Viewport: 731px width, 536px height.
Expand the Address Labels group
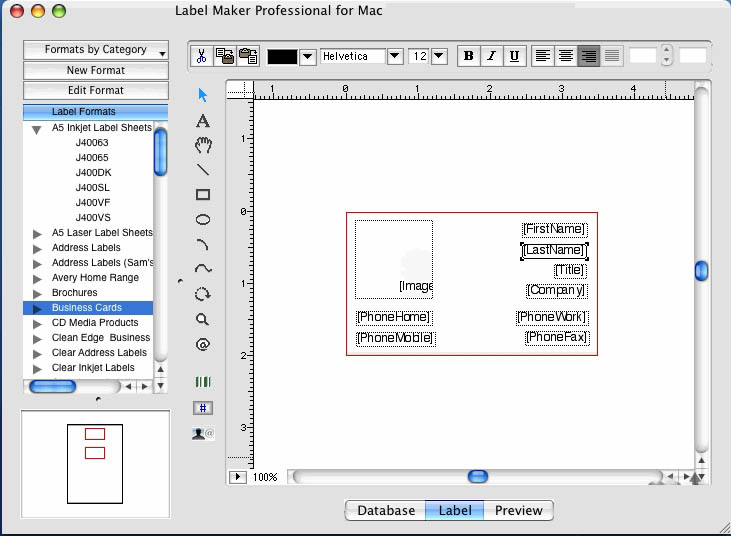pos(37,248)
